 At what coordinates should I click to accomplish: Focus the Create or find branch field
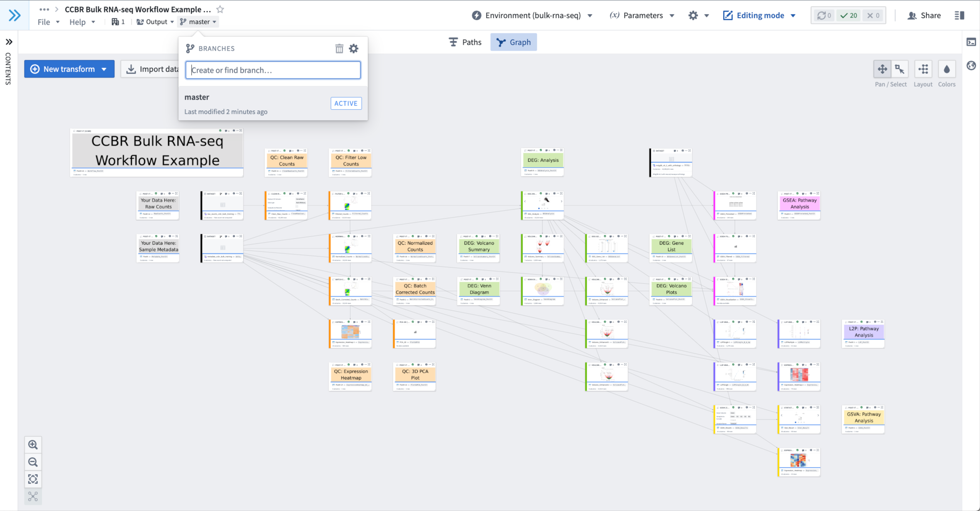[x=273, y=70]
